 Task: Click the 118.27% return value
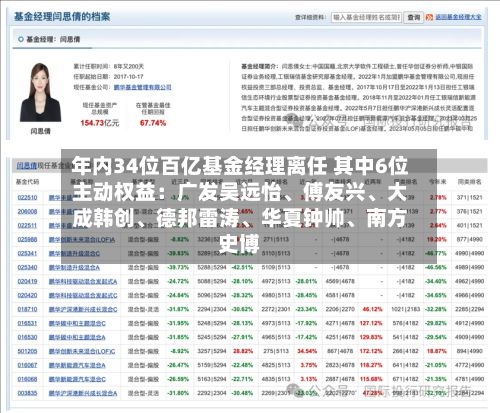tap(371, 366)
